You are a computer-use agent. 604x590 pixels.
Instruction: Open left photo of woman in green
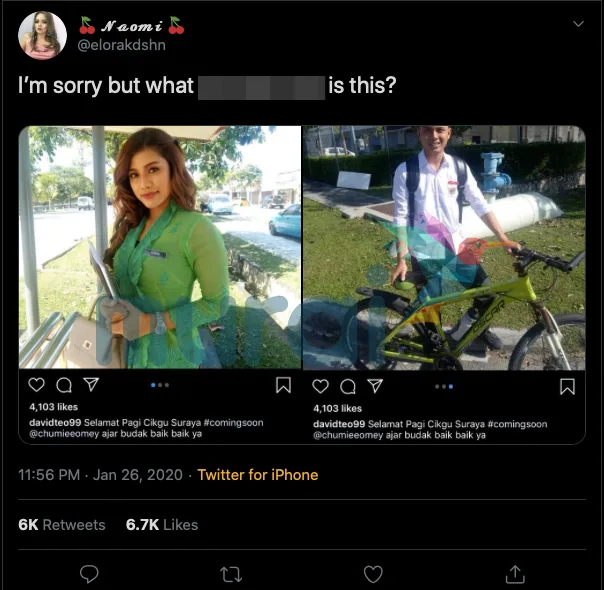[160, 247]
